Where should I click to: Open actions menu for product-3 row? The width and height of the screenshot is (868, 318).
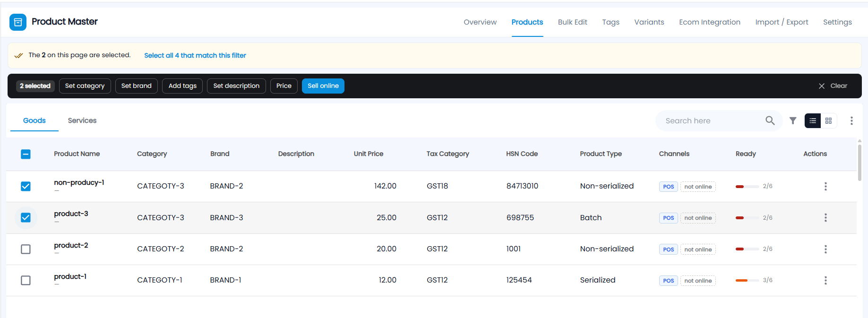point(825,217)
